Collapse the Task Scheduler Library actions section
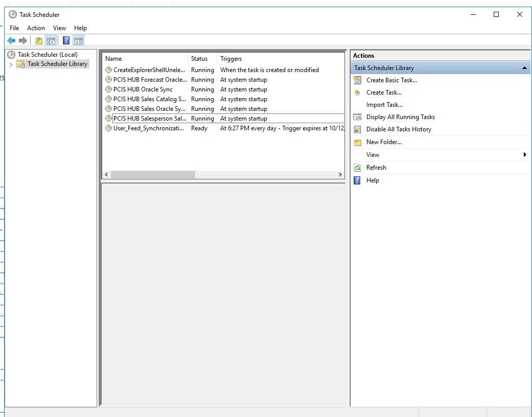The image size is (532, 417). tap(524, 68)
